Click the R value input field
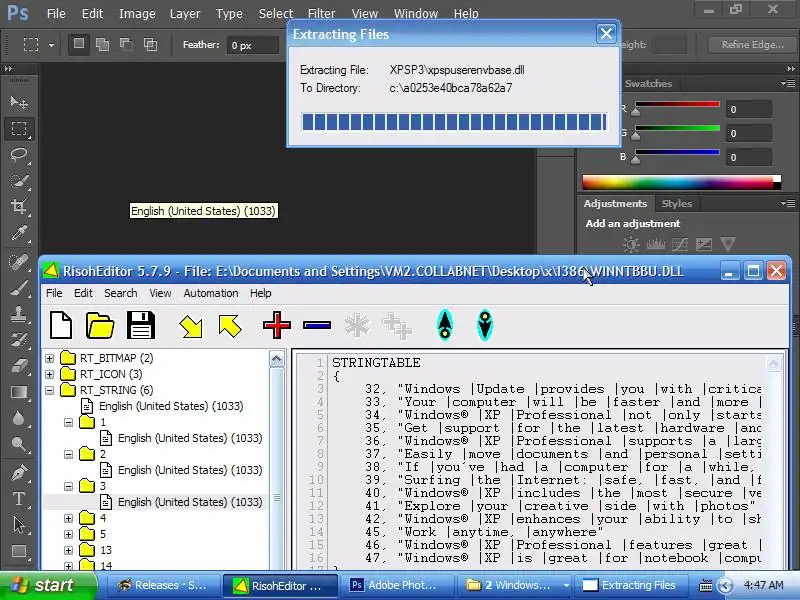 [x=749, y=109]
